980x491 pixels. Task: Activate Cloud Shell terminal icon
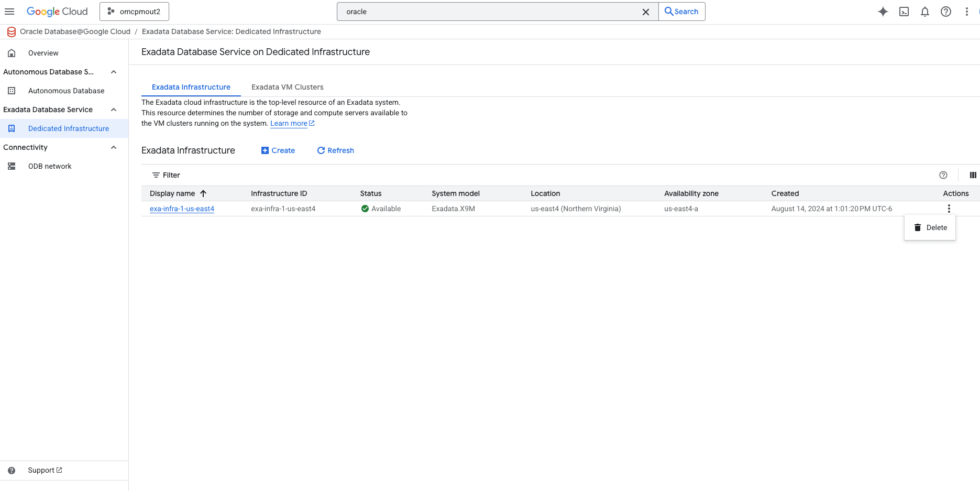click(x=904, y=12)
